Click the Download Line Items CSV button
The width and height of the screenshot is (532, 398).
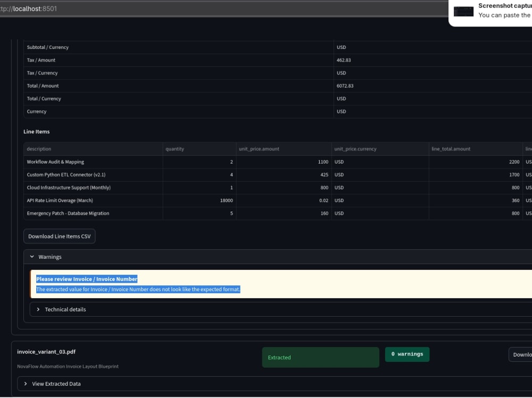(60, 236)
